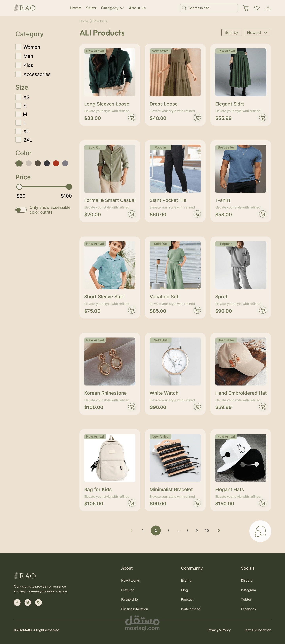
Task: Select the red color swatch
Action: pyautogui.click(x=56, y=163)
